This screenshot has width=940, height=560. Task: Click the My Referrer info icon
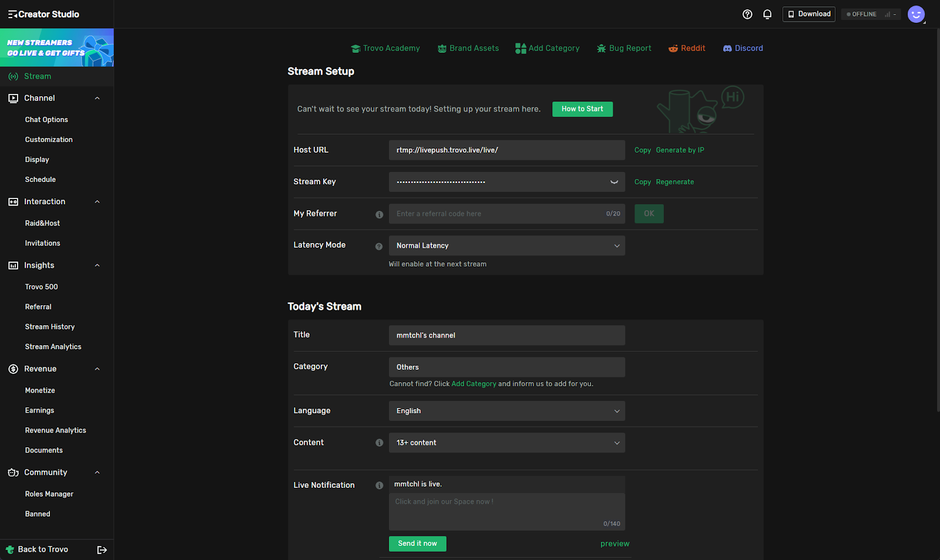[379, 214]
